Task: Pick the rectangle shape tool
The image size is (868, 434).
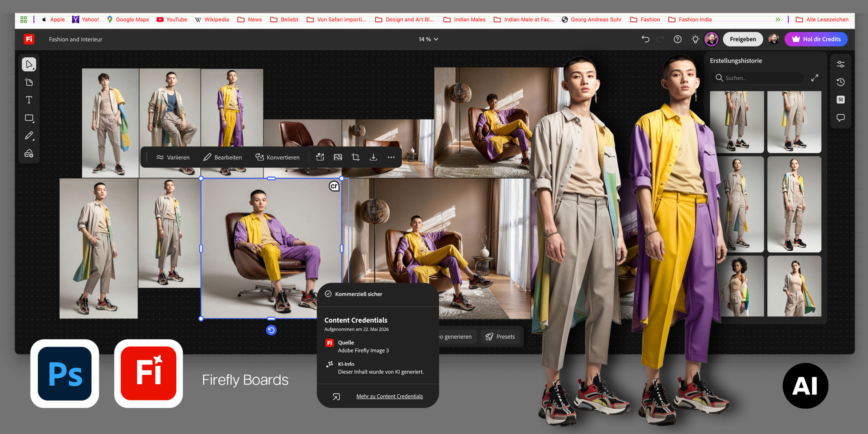Action: [x=29, y=118]
